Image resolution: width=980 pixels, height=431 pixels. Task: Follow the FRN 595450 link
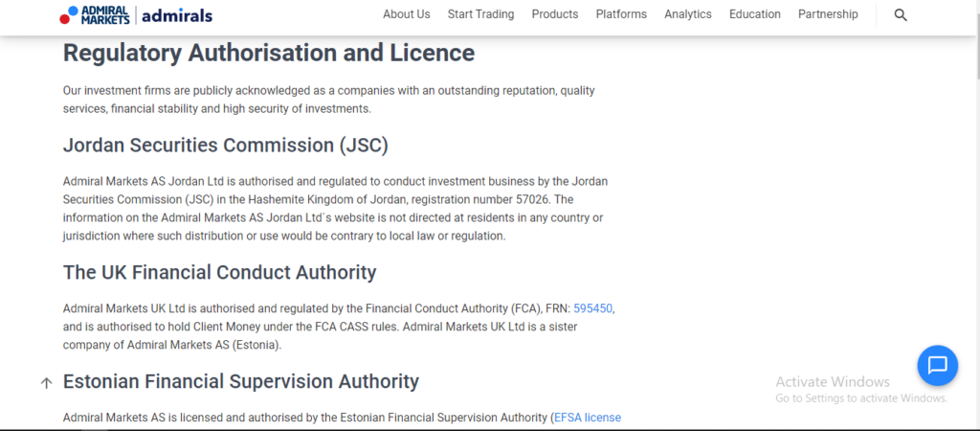593,308
